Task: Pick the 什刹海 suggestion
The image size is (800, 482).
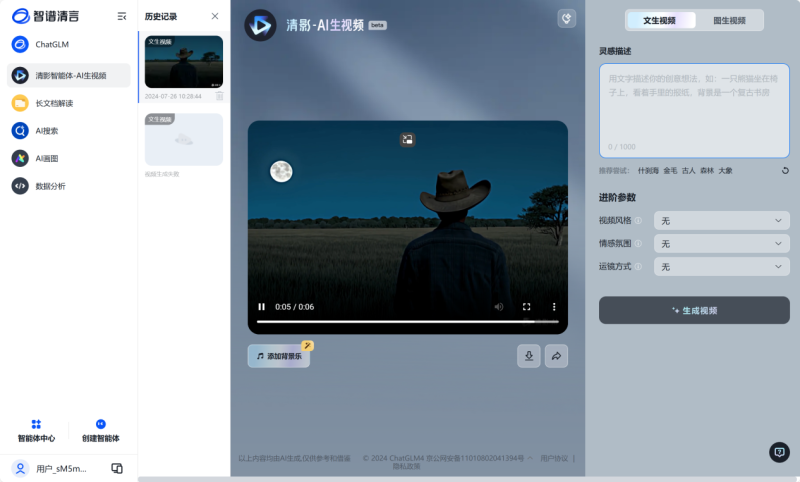Action: [648, 170]
